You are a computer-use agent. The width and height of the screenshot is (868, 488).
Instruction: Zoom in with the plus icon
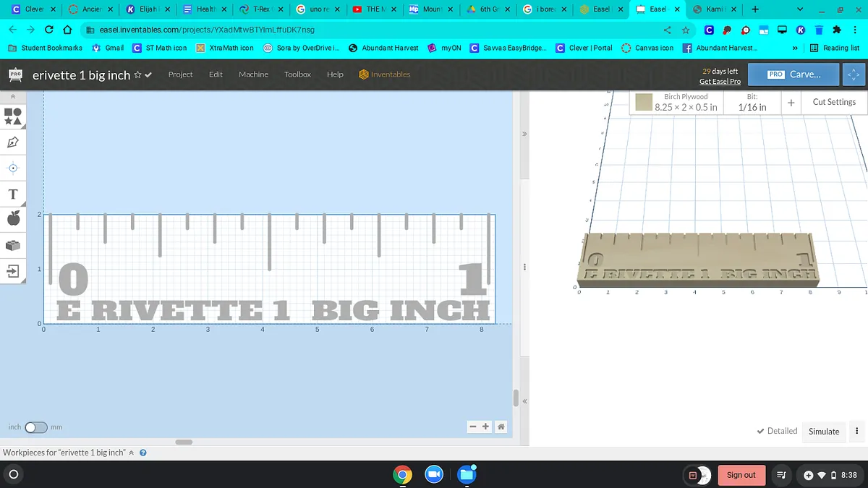(x=486, y=427)
